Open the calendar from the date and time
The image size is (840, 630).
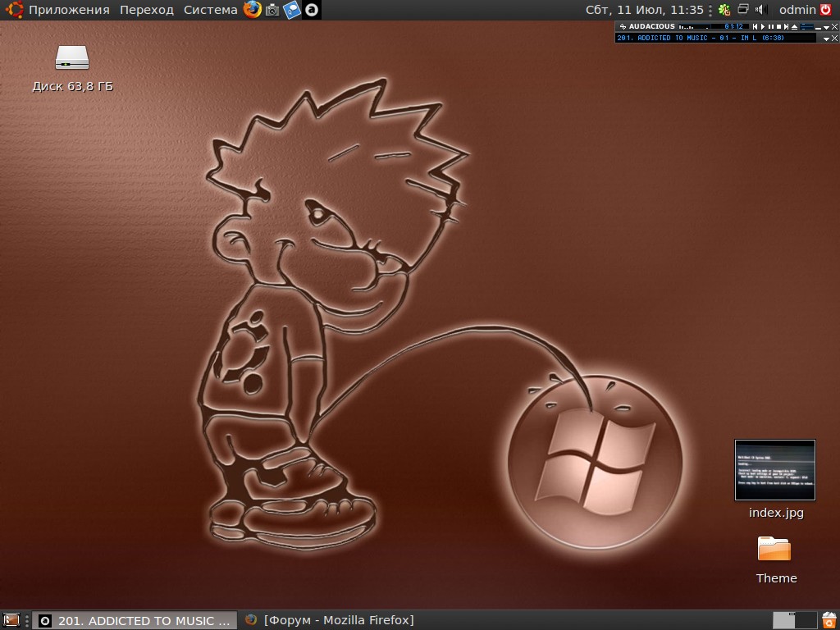point(645,10)
